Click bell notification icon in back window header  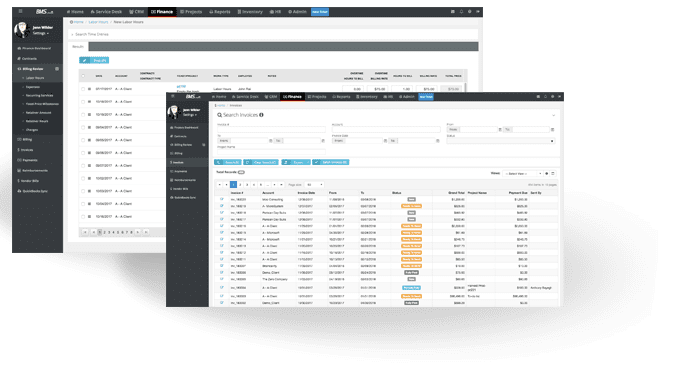[461, 12]
